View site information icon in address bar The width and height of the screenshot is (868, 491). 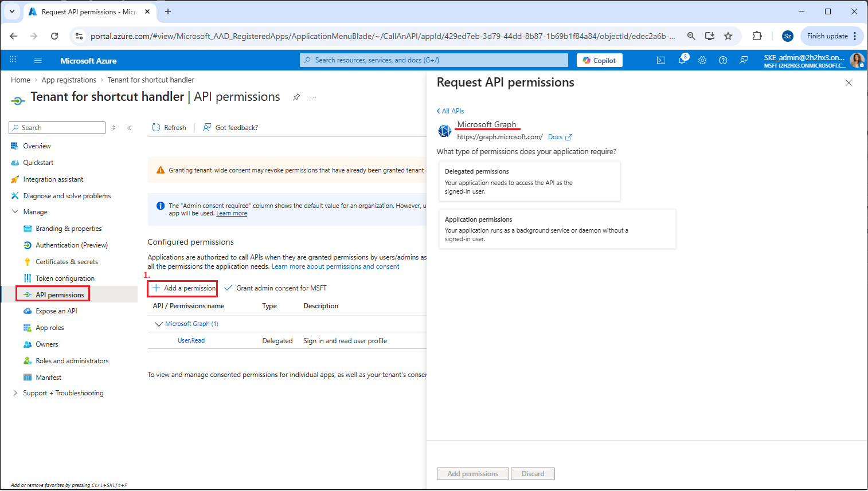tap(79, 36)
